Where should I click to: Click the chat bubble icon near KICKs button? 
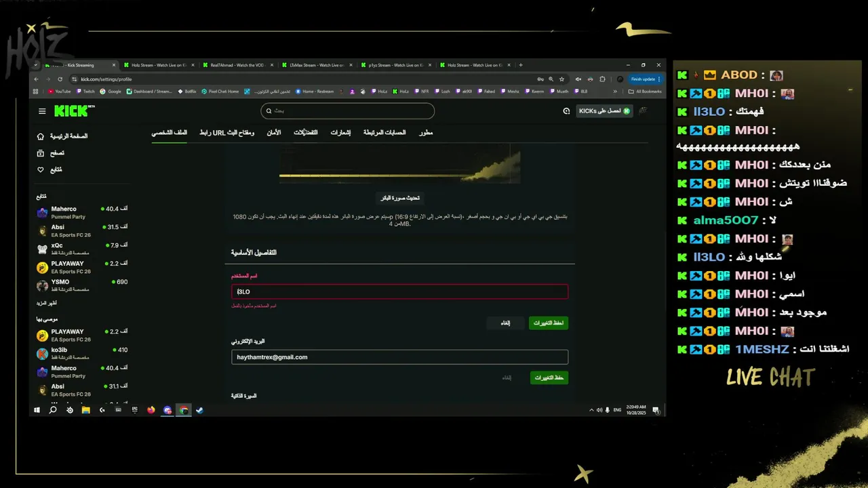tap(566, 111)
